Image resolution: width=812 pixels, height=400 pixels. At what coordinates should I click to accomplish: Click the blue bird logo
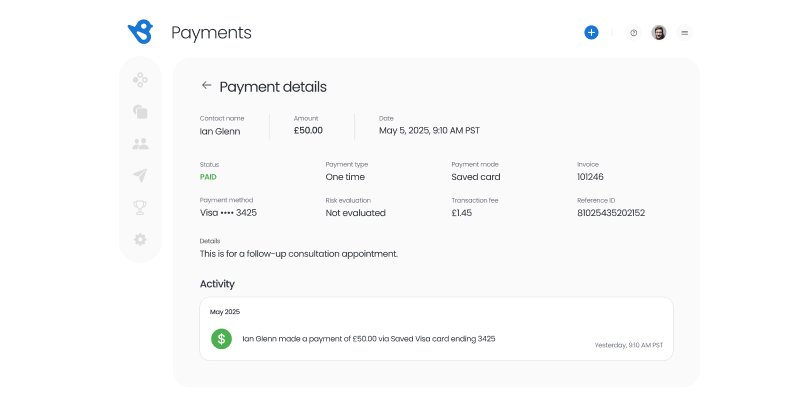pyautogui.click(x=140, y=32)
